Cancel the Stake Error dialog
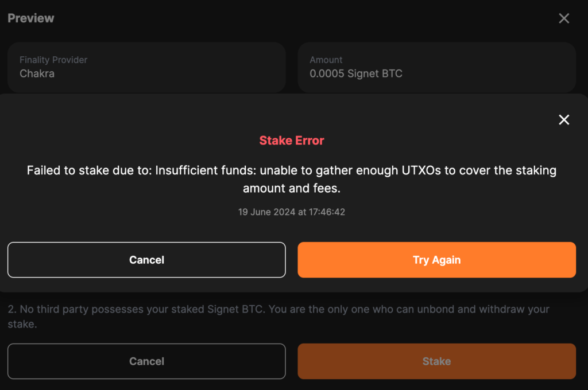588x390 pixels. point(146,260)
